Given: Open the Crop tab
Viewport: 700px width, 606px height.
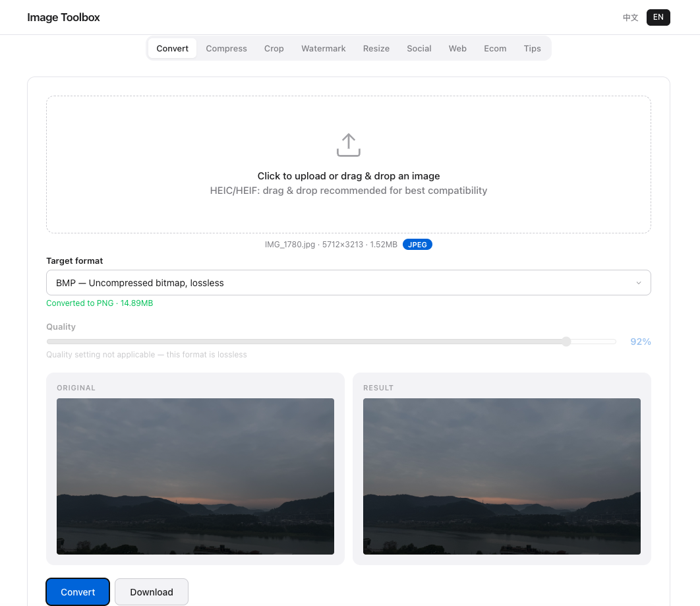Looking at the screenshot, I should click(x=274, y=48).
